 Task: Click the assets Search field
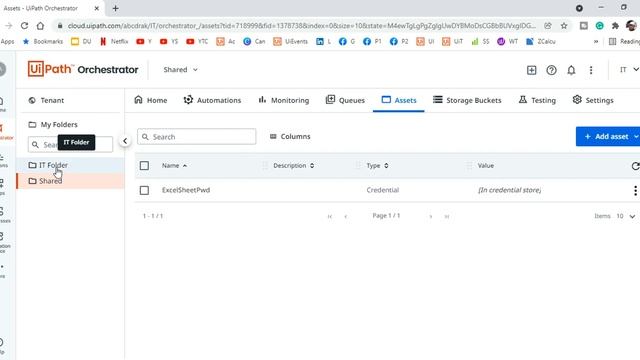(x=197, y=137)
